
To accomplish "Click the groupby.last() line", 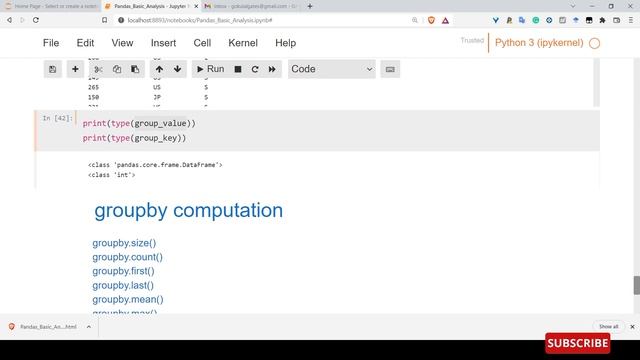I will (x=123, y=285).
